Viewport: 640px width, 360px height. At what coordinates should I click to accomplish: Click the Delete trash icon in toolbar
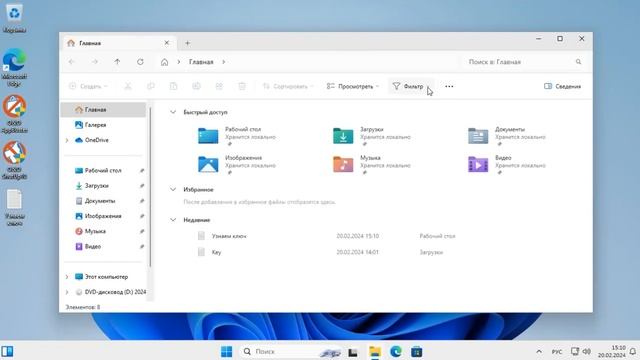point(242,86)
